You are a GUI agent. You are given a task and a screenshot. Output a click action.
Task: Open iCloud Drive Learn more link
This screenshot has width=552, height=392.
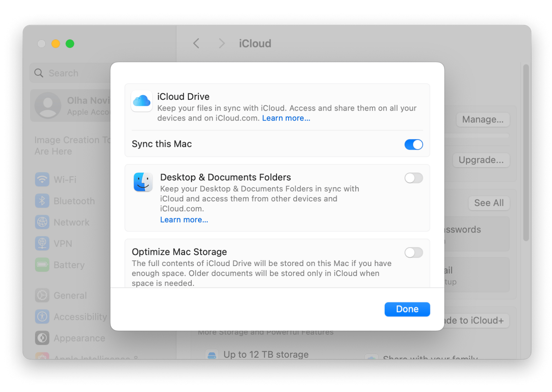pyautogui.click(x=286, y=118)
